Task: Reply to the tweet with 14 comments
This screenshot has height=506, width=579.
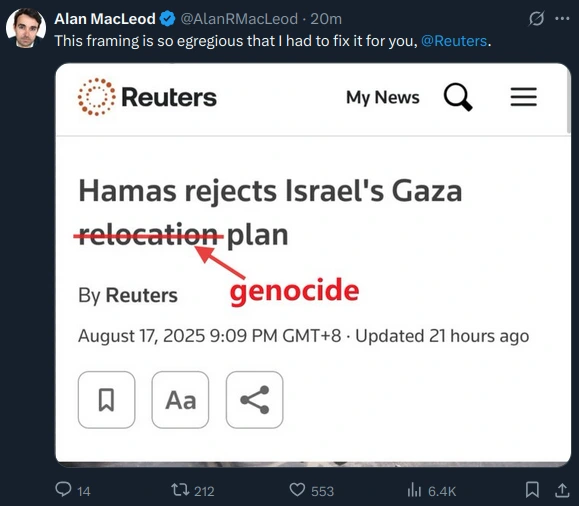Action: tap(73, 490)
